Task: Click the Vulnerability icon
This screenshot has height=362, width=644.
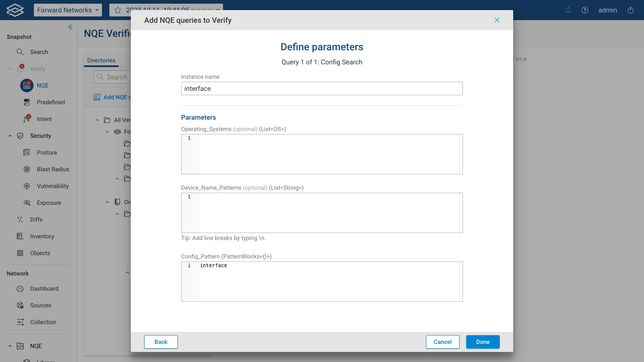Action: [x=27, y=186]
